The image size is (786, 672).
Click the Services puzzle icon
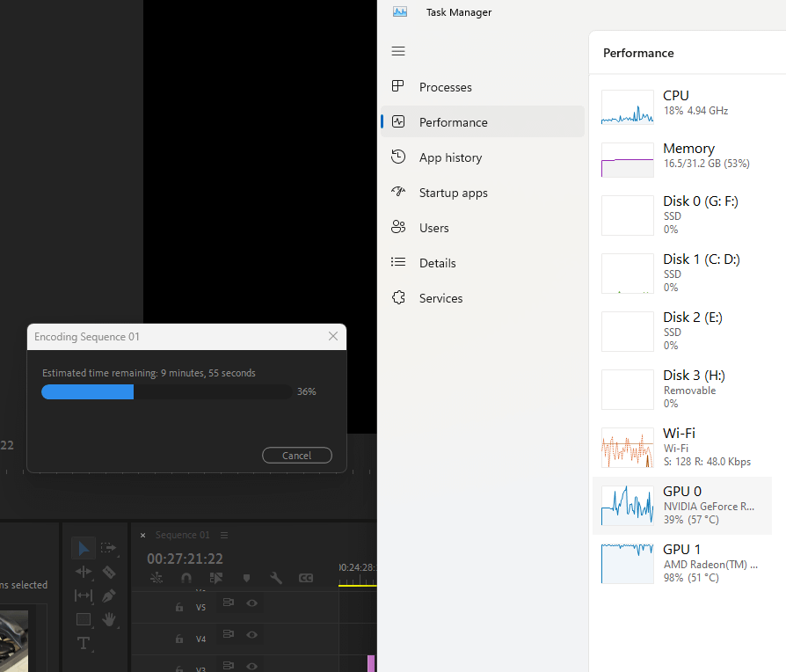[398, 297]
